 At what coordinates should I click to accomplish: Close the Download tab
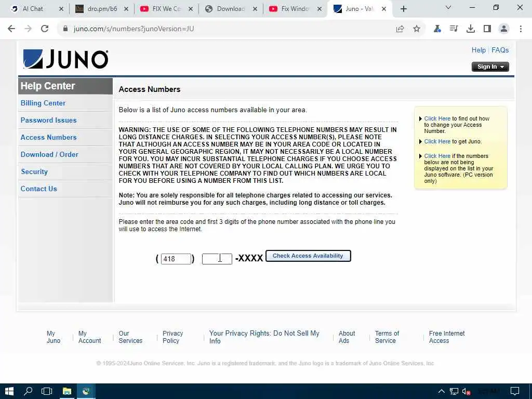pos(255,9)
